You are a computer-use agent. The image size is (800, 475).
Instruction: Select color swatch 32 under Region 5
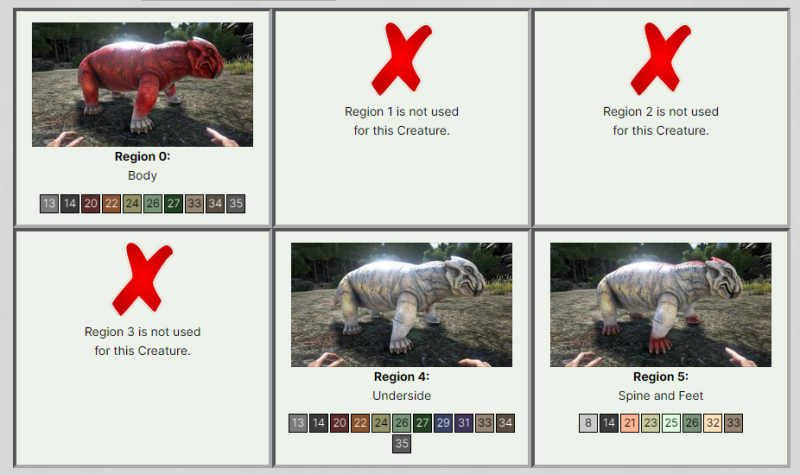click(x=713, y=423)
